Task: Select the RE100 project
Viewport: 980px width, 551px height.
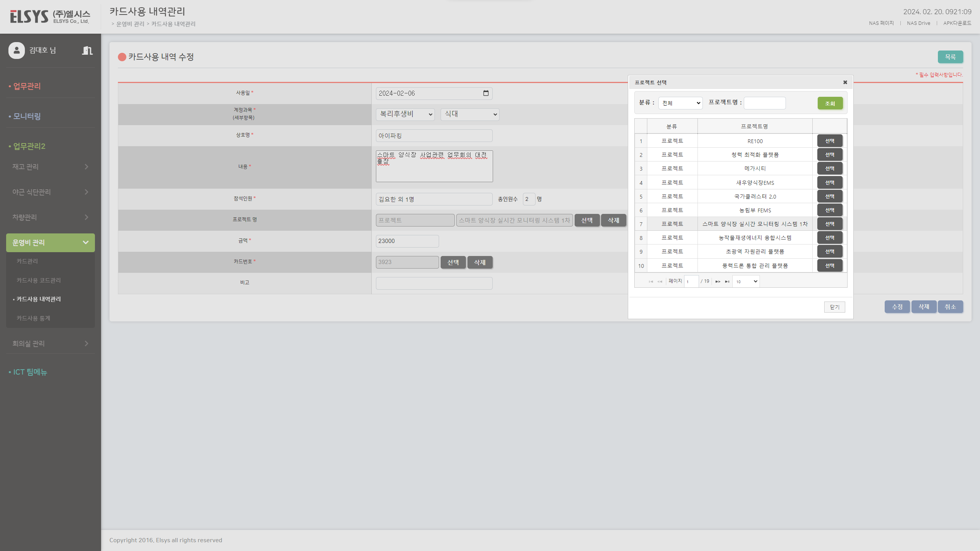Action: 830,141
